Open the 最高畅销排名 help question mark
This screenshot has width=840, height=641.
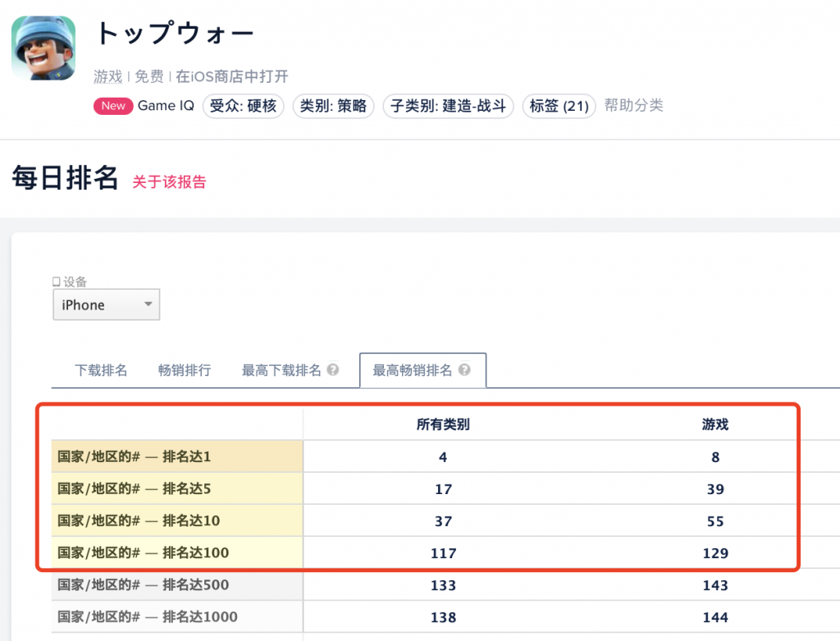465,369
